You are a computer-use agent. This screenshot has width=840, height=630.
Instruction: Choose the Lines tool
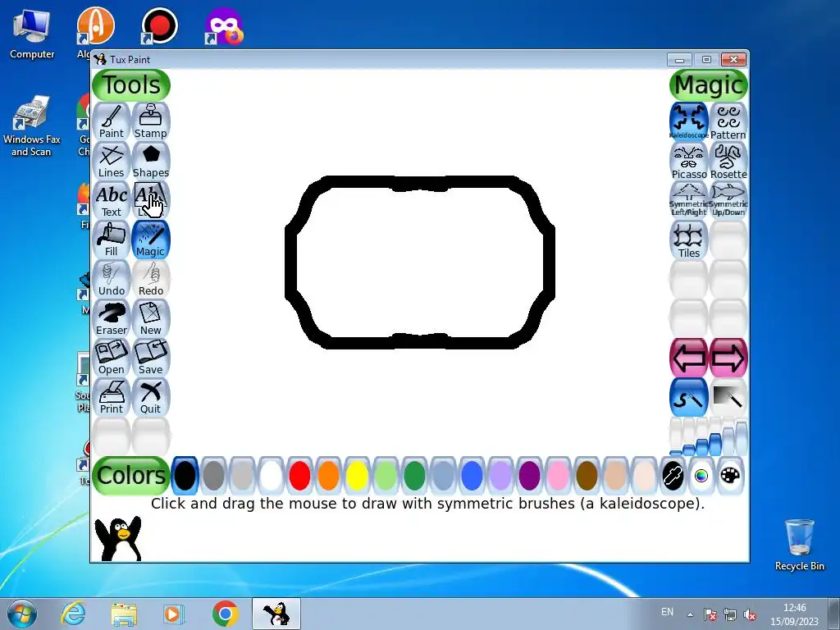(x=112, y=161)
